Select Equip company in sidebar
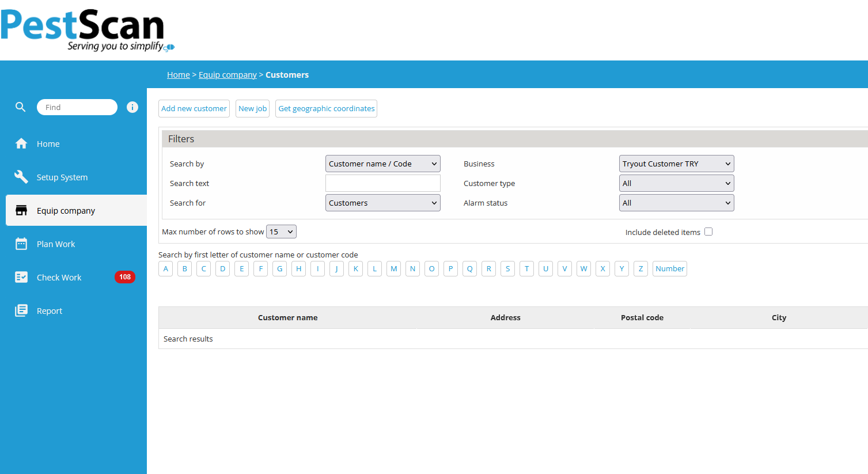 tap(76, 210)
